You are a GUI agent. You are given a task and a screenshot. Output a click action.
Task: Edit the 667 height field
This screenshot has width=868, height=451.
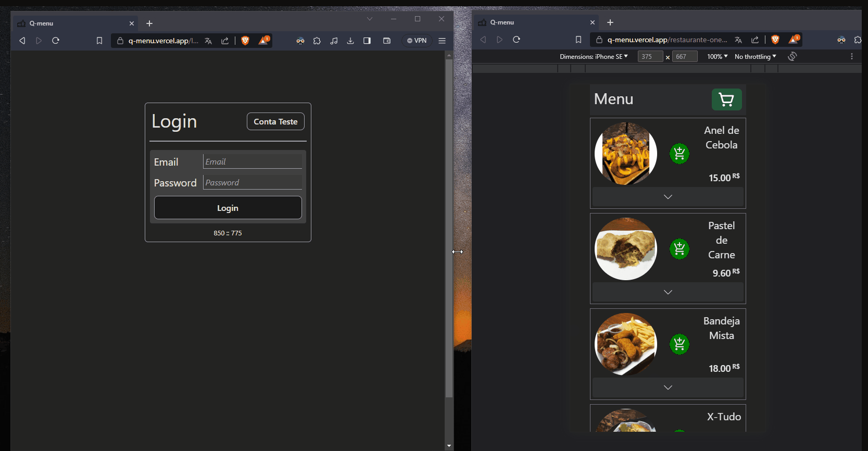click(x=685, y=56)
